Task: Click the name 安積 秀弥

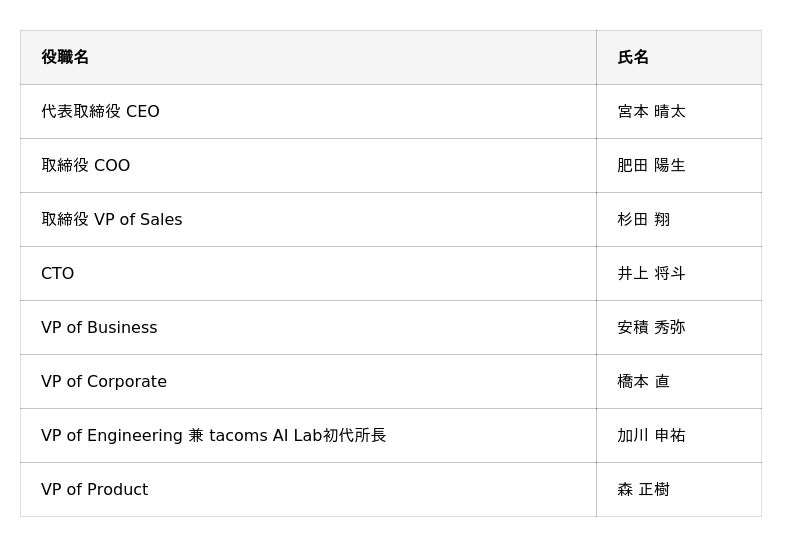Action: click(x=651, y=328)
